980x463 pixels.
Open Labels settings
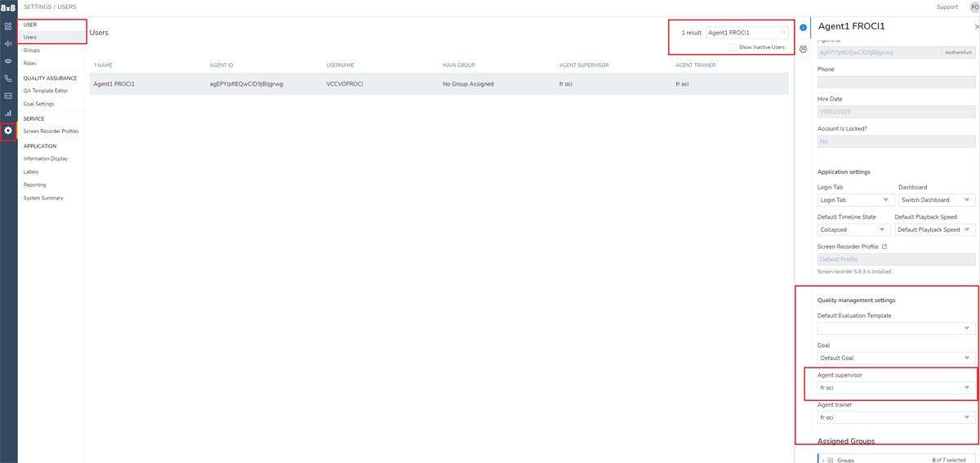point(31,171)
